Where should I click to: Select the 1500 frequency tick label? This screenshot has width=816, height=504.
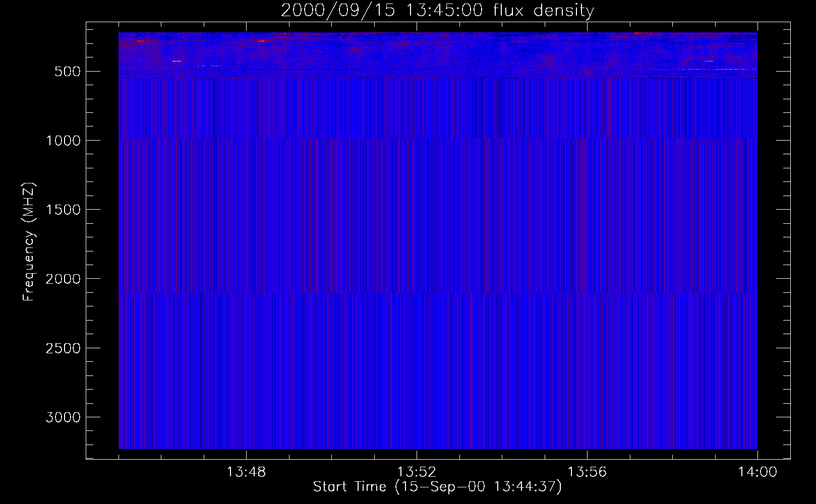tap(63, 210)
